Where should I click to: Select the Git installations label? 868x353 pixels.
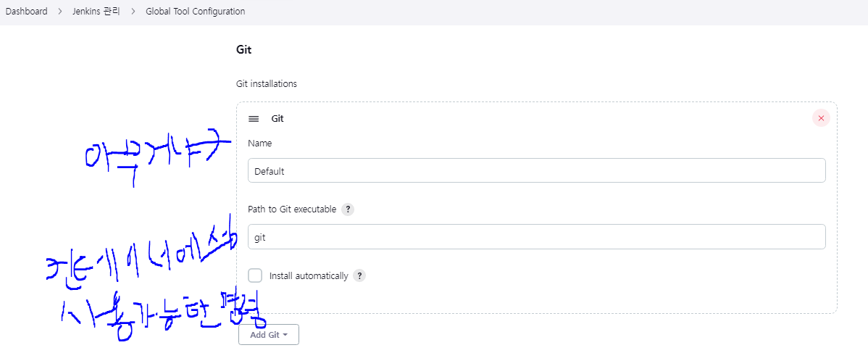[x=266, y=84]
